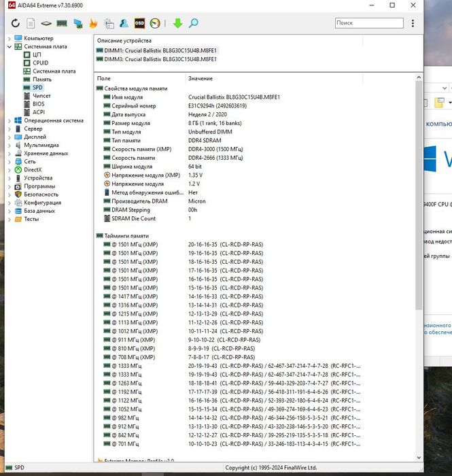The height and width of the screenshot is (476, 452).
Task: Select ЦП in the tree
Action: pos(37,54)
